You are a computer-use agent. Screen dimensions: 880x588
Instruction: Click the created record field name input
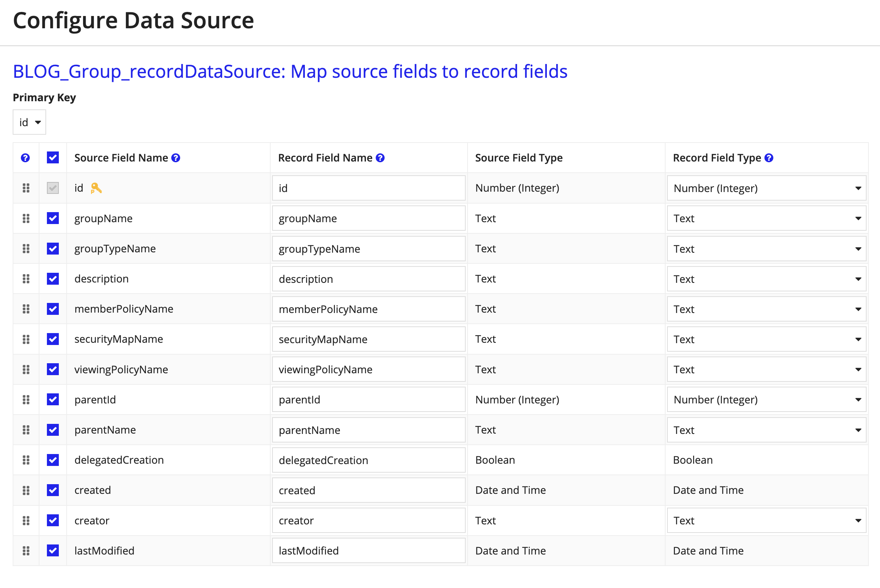click(369, 490)
